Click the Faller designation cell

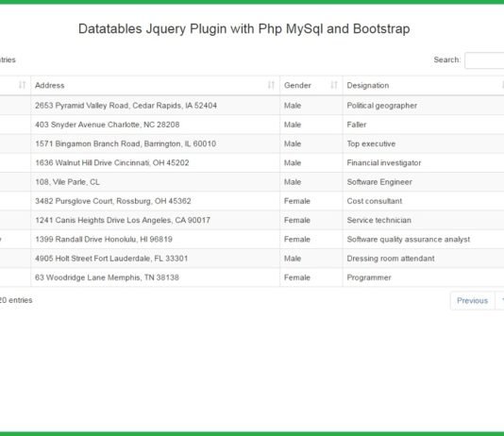(x=424, y=125)
